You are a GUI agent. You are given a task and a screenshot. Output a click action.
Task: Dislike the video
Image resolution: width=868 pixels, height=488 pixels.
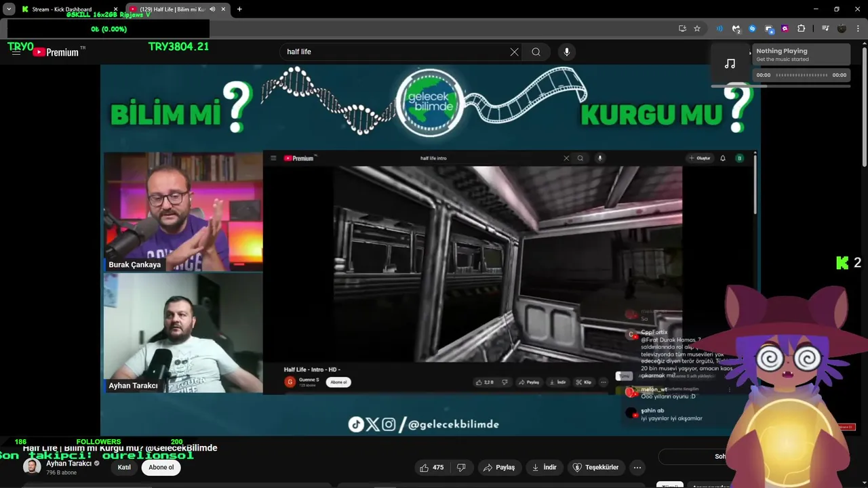[461, 467]
